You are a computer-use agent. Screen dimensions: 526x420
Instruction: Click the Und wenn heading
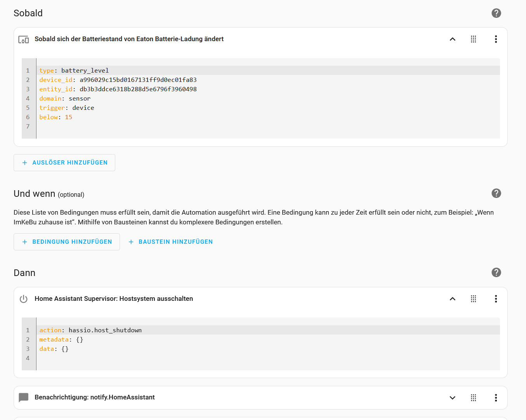pyautogui.click(x=35, y=194)
